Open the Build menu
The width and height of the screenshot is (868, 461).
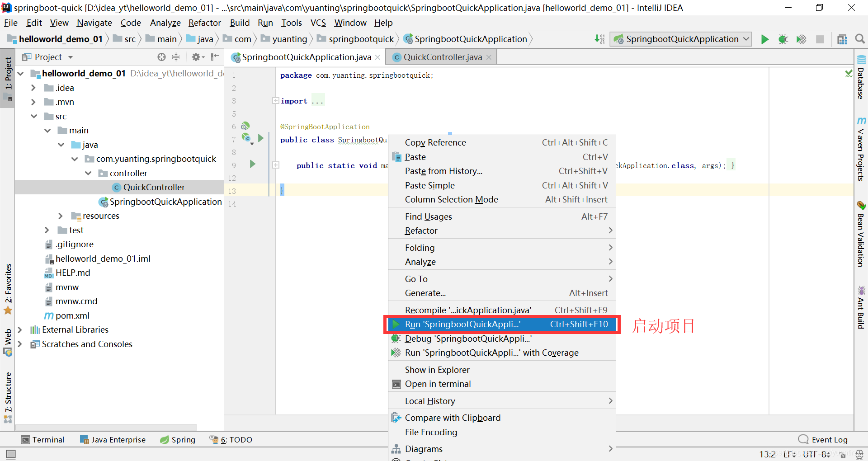tap(240, 23)
